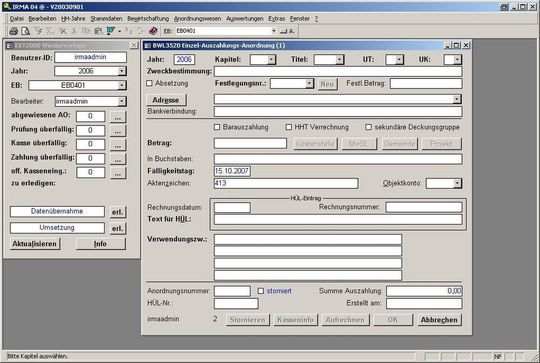Open the Auswertungen menu
540x363 pixels.
(245, 19)
